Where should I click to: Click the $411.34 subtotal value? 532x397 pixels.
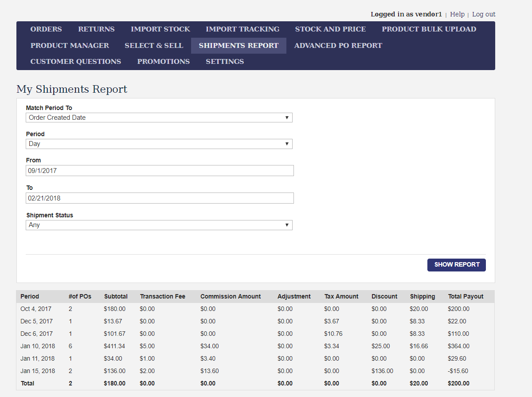[115, 346]
